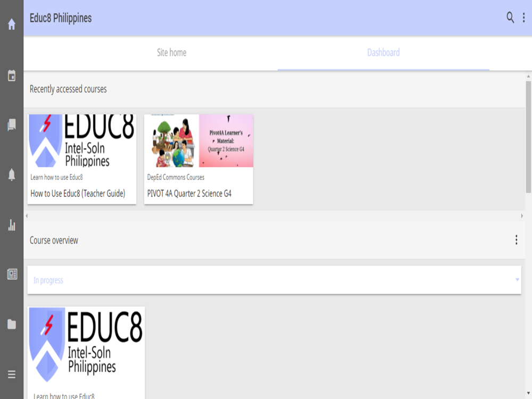Click the Pivot4A Learner's Material thumbnail

point(199,140)
